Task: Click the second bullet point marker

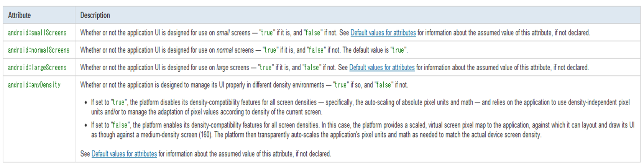Action: pos(85,125)
